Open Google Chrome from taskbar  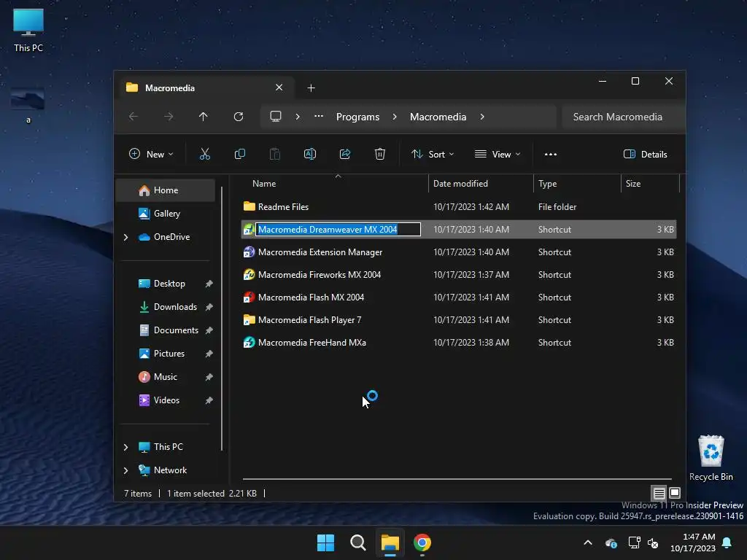(422, 542)
